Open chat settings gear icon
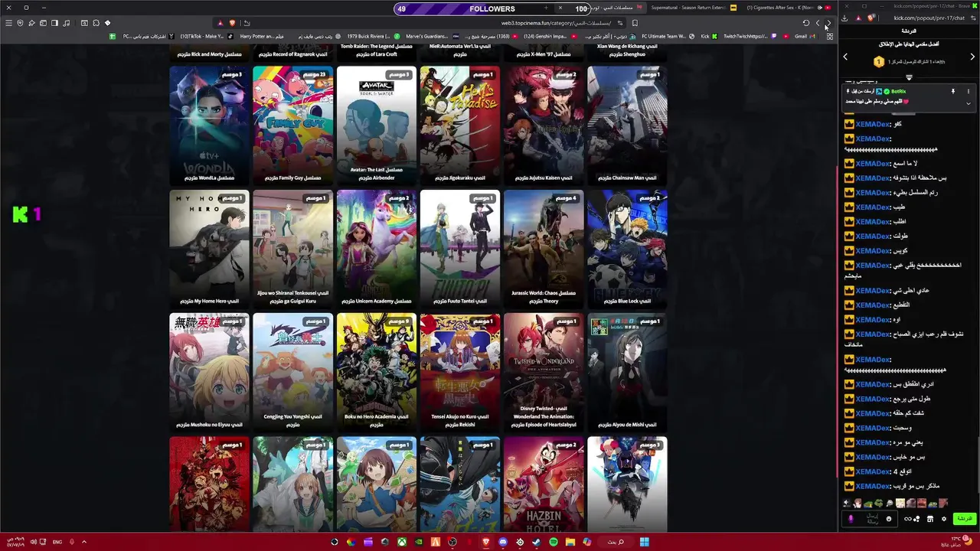The image size is (980, 551). point(944,519)
